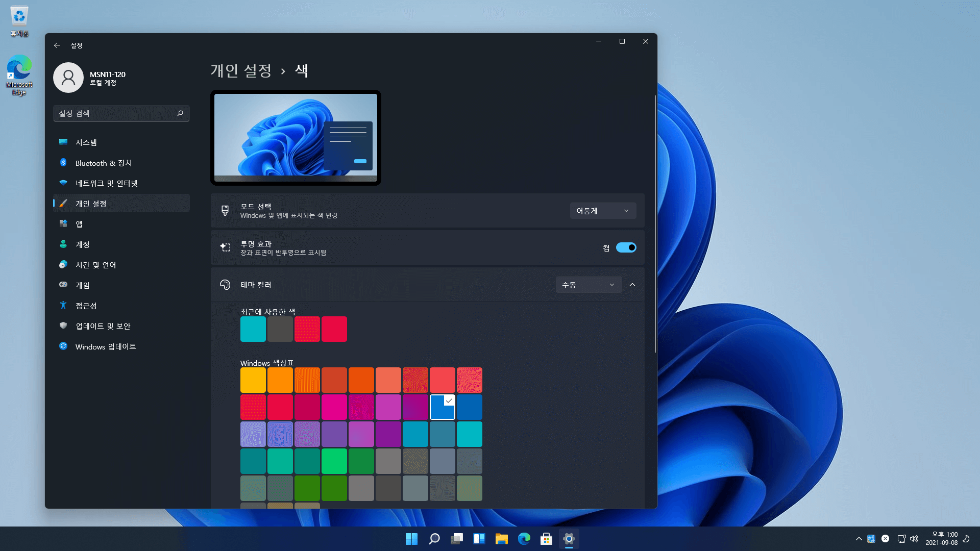Click the settings page vertical scrollbar
The image size is (980, 551).
tap(655, 223)
